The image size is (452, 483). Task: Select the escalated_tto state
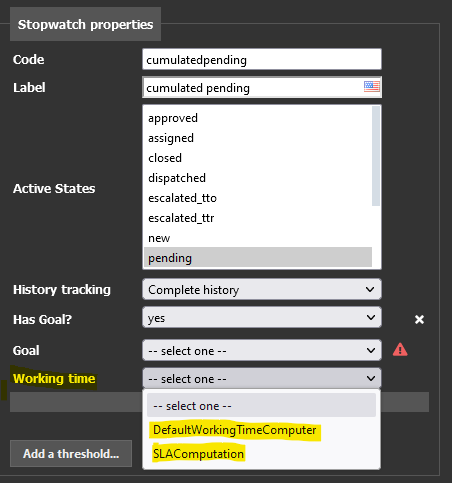[x=258, y=198]
